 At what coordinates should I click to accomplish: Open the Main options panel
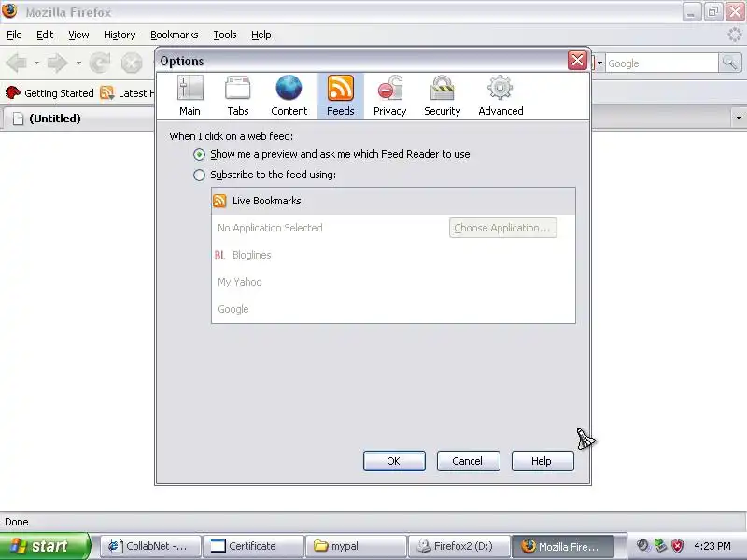coord(190,96)
